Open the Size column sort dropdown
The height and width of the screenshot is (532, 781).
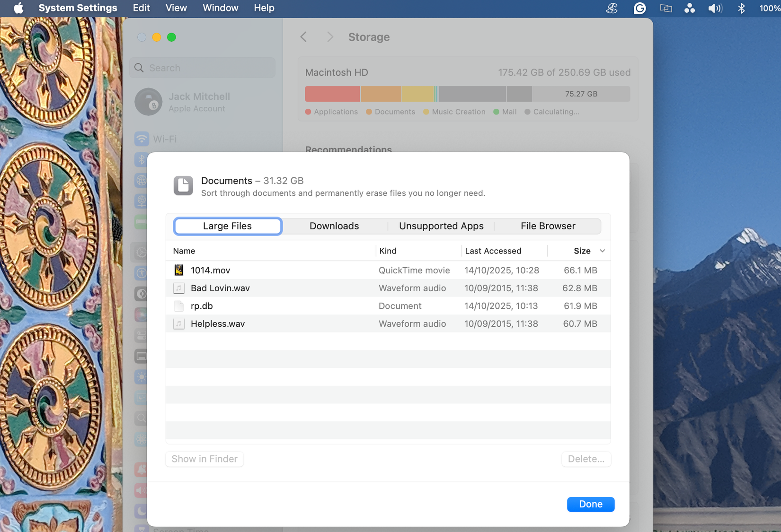602,251
